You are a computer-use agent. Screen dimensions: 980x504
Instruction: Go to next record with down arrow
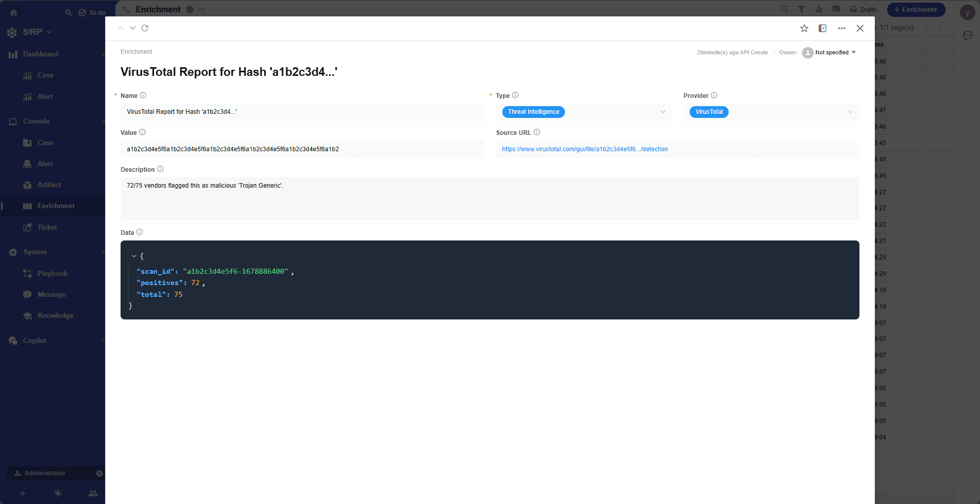coord(132,28)
